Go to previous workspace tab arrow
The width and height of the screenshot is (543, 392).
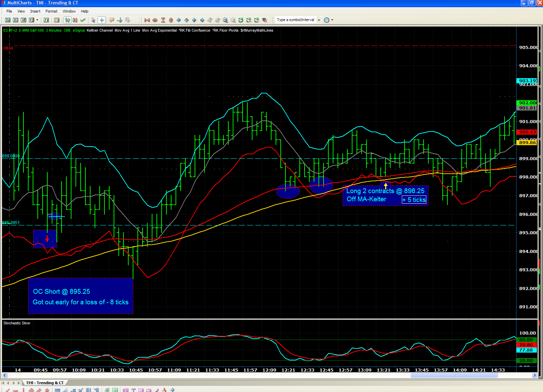pos(9,383)
